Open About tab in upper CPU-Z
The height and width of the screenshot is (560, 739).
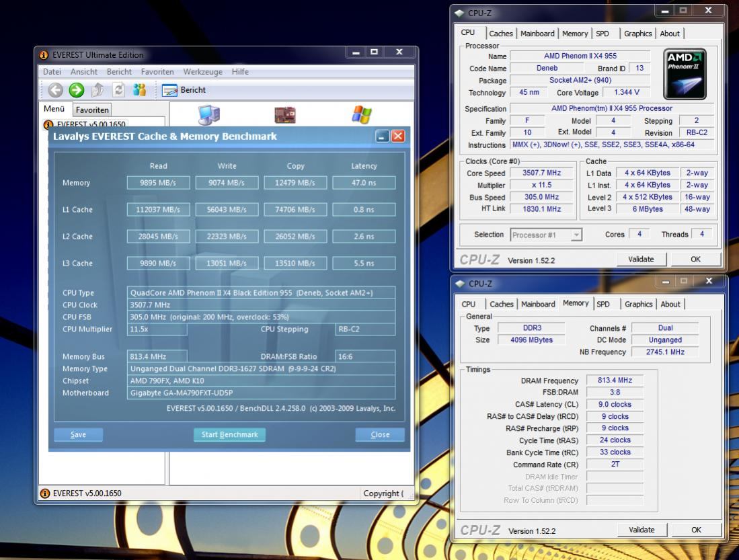coord(670,34)
